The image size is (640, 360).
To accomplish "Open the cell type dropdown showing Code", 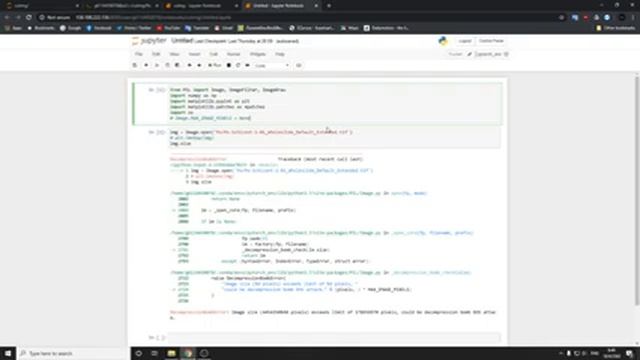I will coord(271,65).
